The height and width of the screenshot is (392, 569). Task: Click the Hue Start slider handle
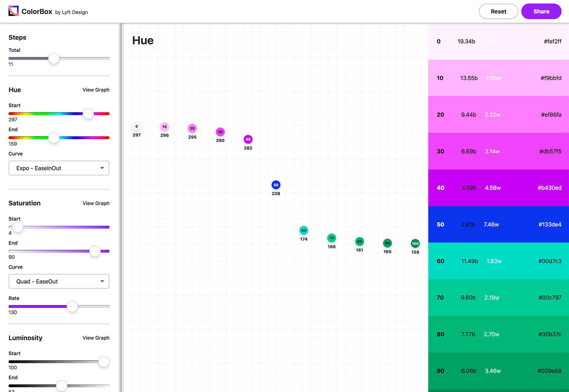[x=88, y=114]
